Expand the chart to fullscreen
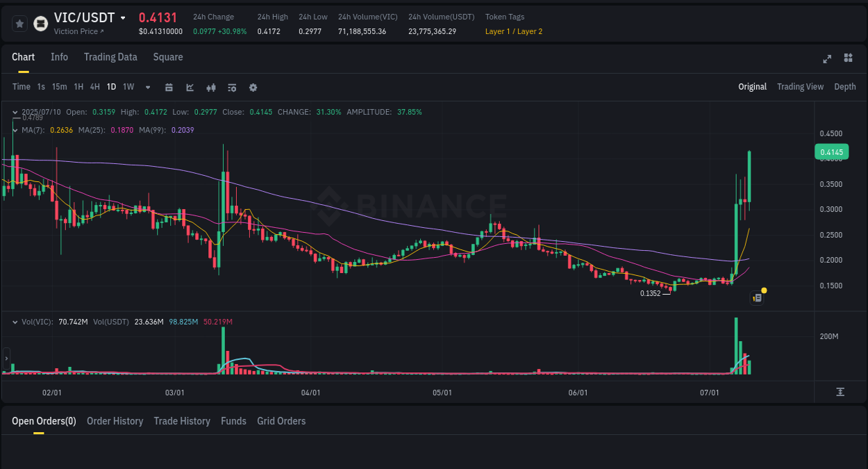 [826, 59]
